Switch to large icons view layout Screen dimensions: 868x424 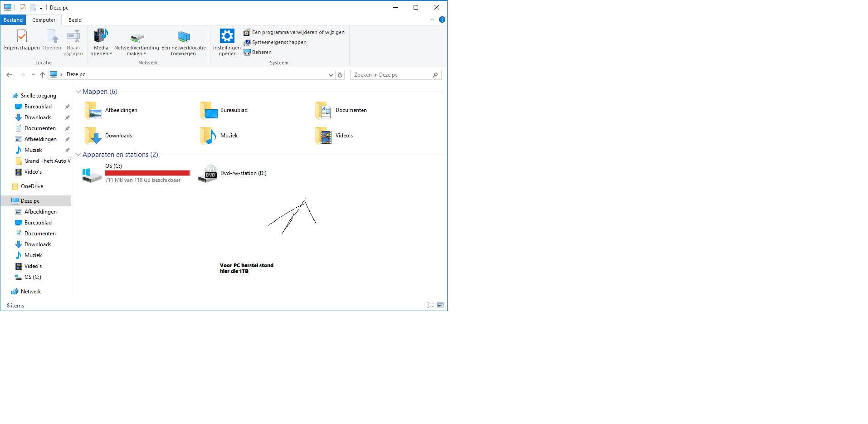(440, 305)
